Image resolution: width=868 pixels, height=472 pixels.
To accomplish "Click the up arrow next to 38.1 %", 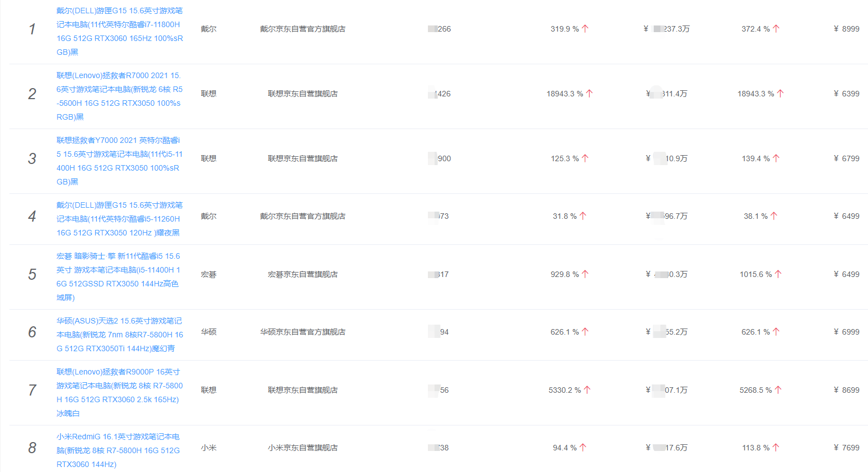I will pyautogui.click(x=774, y=216).
